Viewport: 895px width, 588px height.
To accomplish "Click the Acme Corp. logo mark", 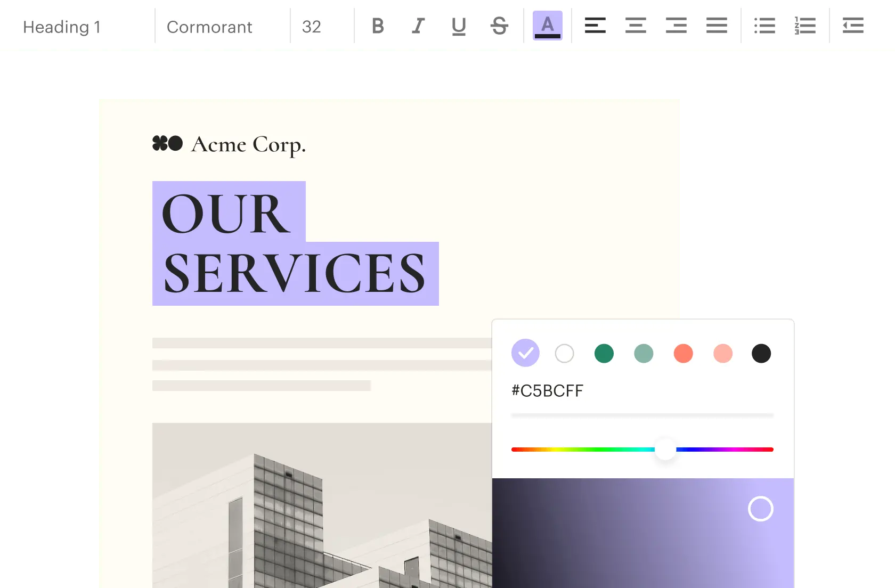I will [x=167, y=143].
